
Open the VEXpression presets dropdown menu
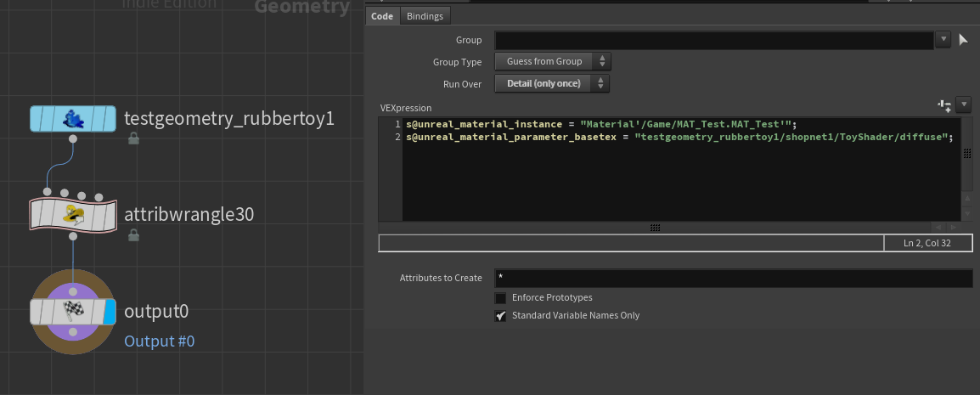[963, 104]
